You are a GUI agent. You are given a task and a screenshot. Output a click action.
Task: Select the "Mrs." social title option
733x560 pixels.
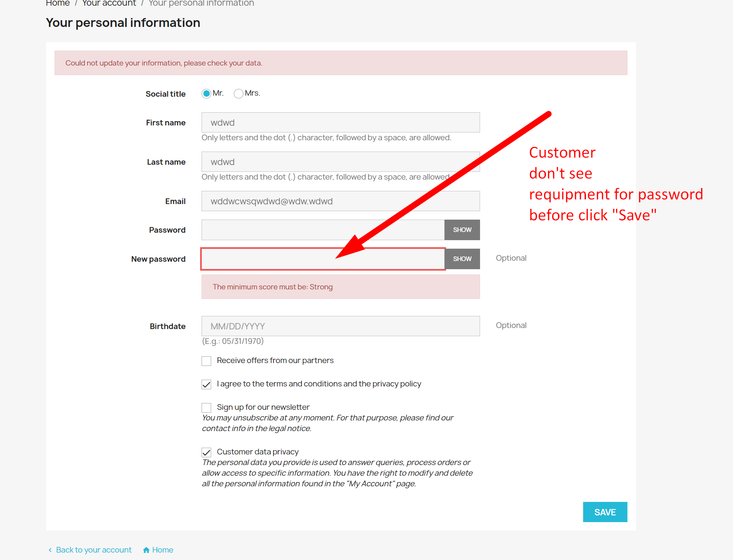coord(238,94)
